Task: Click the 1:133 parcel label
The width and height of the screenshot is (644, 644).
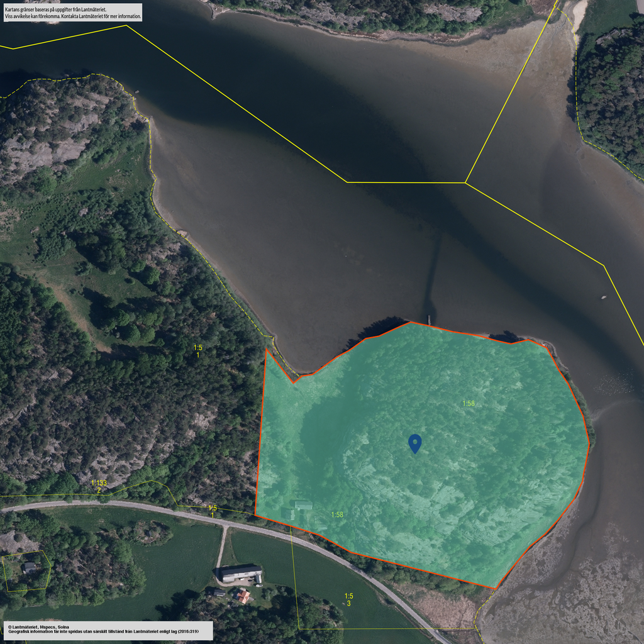Action: [99, 486]
